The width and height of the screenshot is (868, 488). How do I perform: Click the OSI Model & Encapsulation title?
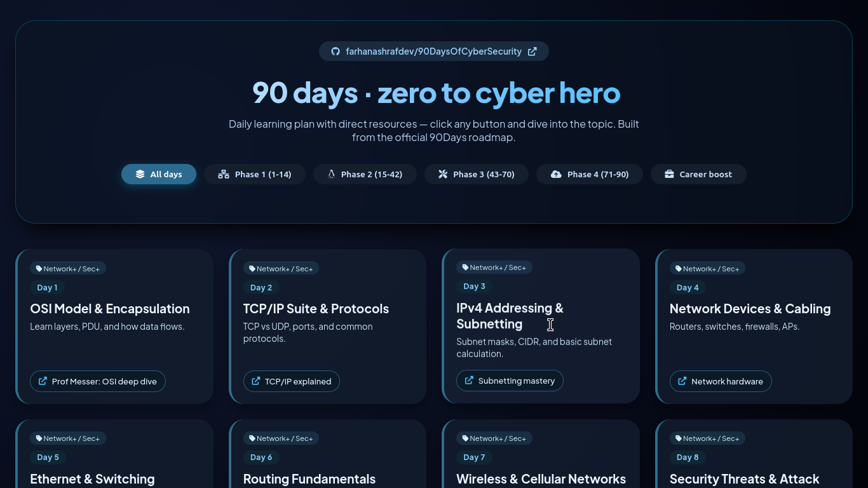(x=110, y=309)
